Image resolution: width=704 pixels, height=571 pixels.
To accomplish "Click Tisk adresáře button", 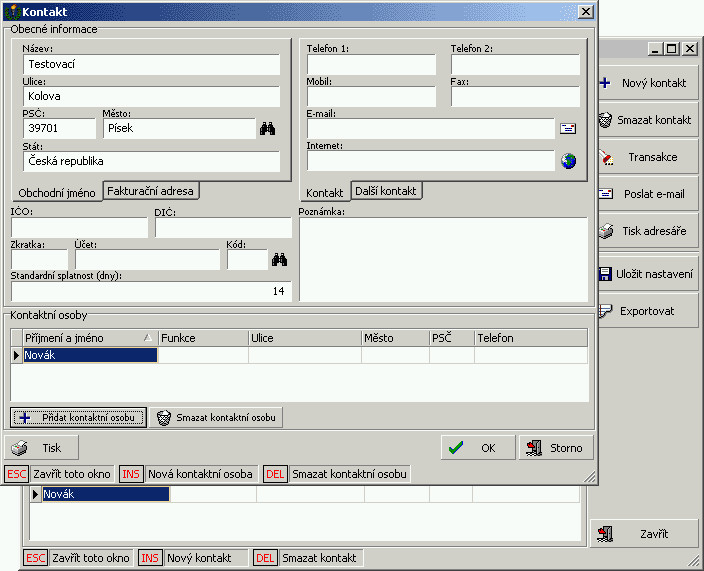I will click(648, 231).
